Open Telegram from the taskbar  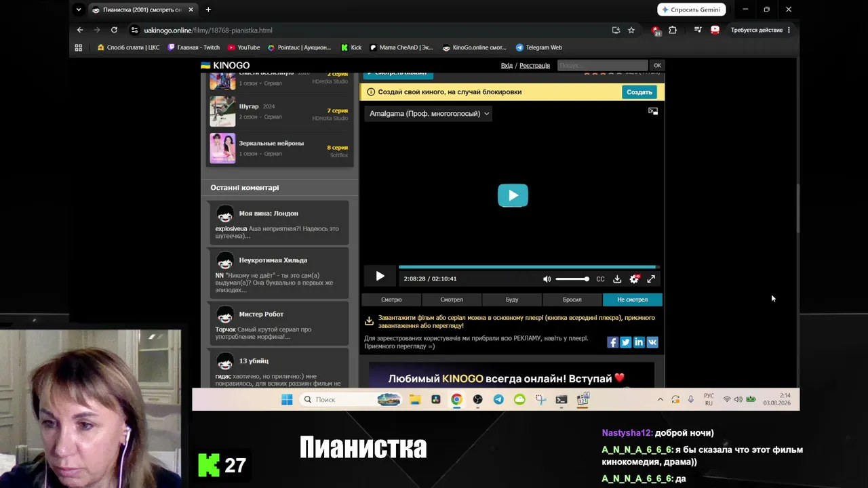tap(498, 400)
